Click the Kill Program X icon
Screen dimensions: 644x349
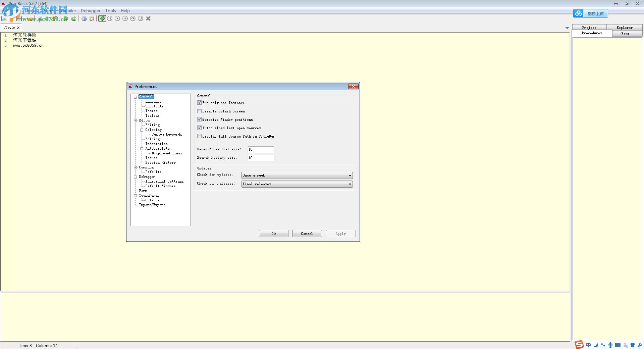[148, 18]
